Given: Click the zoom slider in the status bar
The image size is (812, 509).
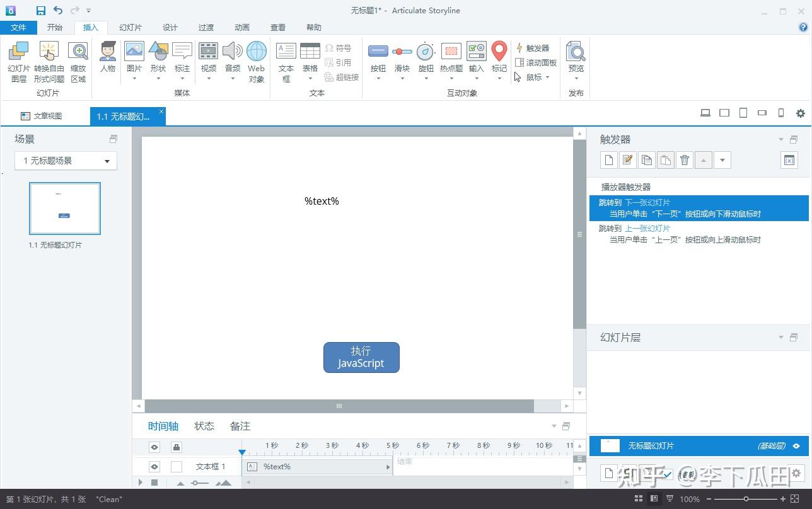Looking at the screenshot, I should point(746,499).
